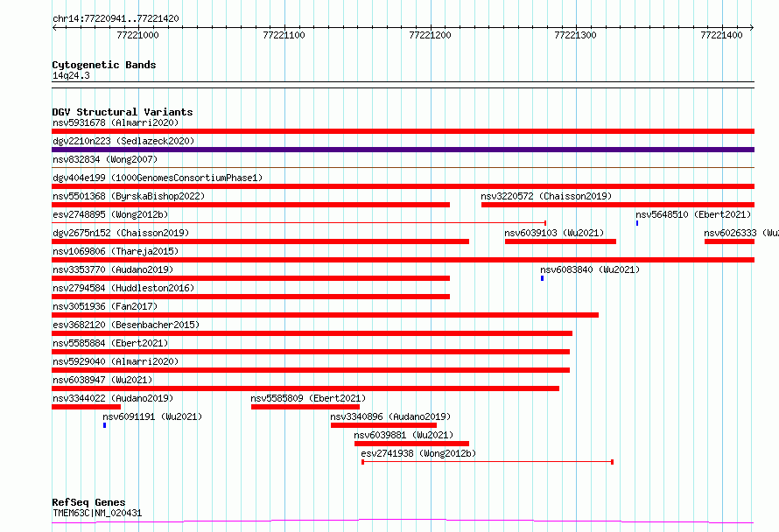Select the red nsv6039881 variant bar
This screenshot has height=532, width=779.
411,444
